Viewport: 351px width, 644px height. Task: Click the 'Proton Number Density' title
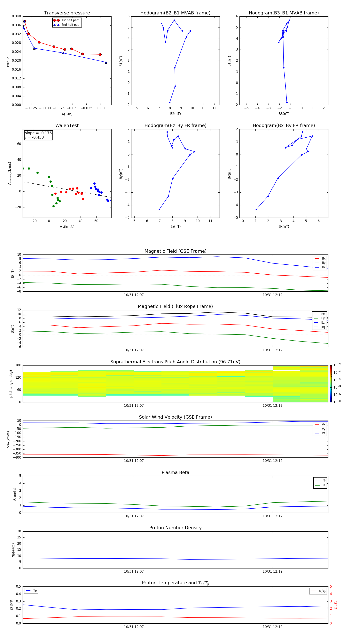click(x=175, y=528)
